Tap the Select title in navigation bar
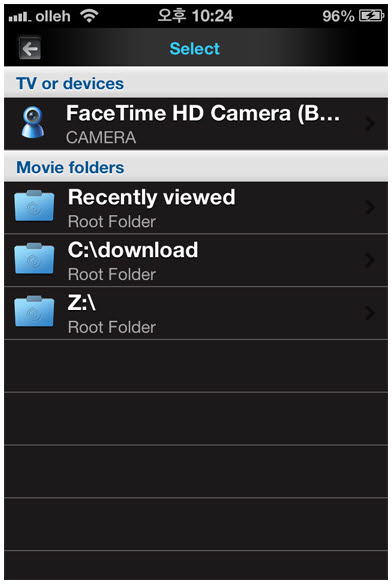 (x=194, y=49)
